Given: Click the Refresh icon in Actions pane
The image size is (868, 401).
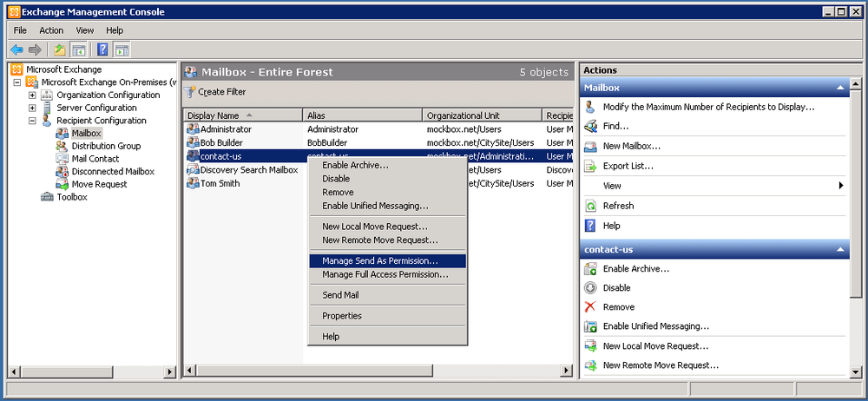Looking at the screenshot, I should coord(590,206).
